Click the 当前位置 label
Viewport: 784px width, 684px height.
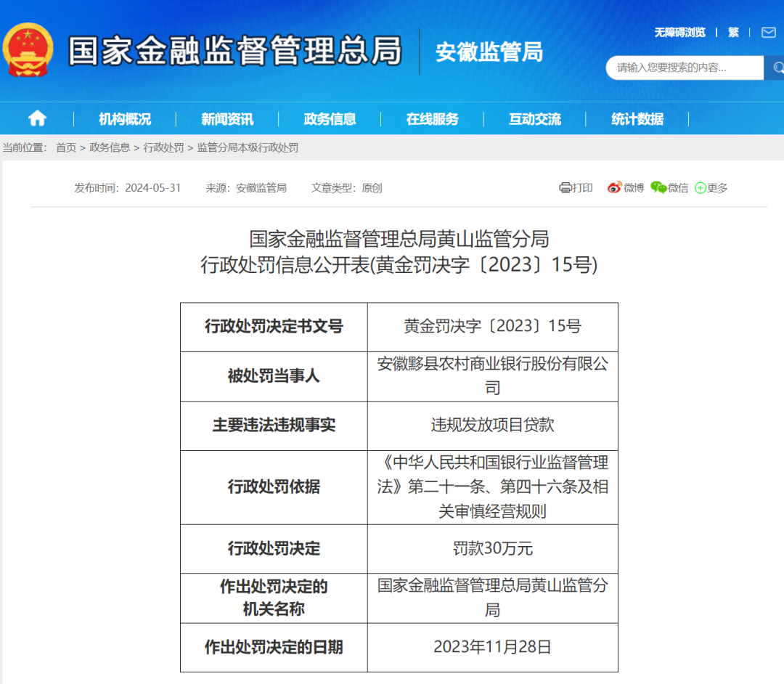[x=25, y=147]
